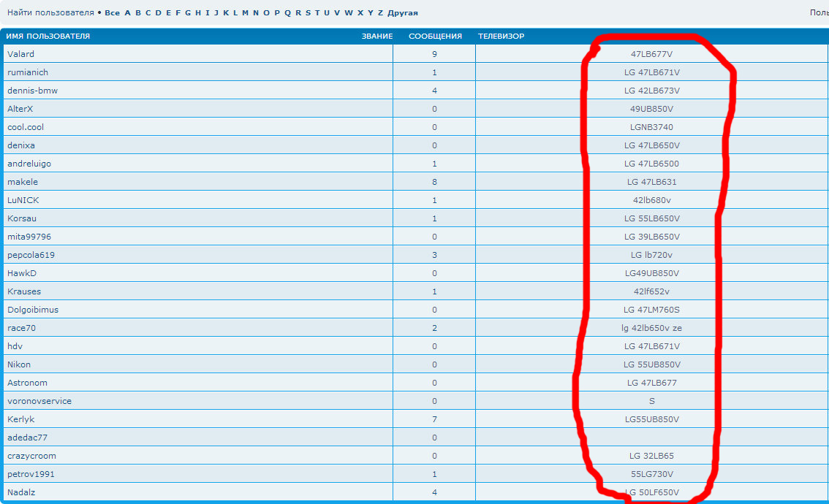
Task: Select Другая filter for other characters
Action: 403,13
